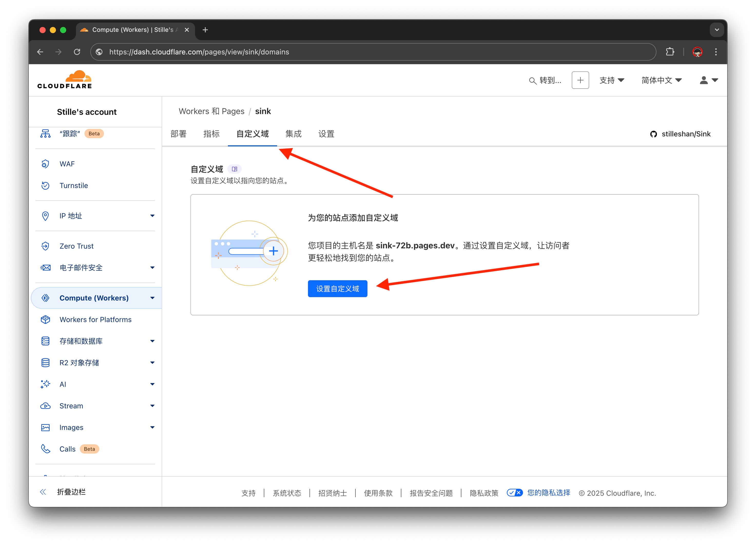Collapse the Compute (Workers) menu arrow

point(152,298)
